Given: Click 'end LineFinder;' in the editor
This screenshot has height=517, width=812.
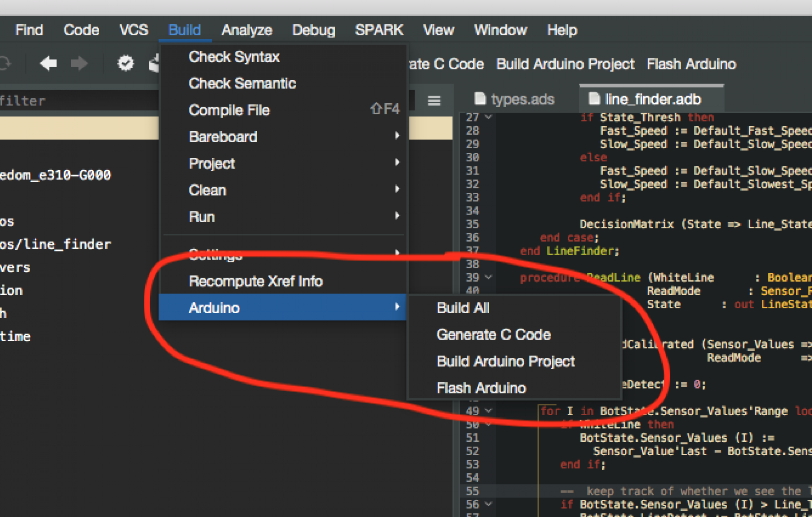Looking at the screenshot, I should (x=570, y=251).
